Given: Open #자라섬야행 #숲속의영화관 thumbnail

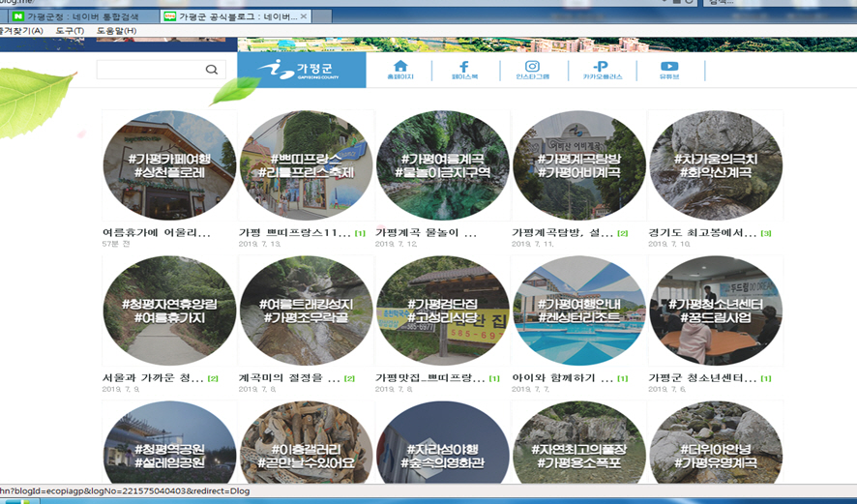Looking at the screenshot, I should coord(443,443).
